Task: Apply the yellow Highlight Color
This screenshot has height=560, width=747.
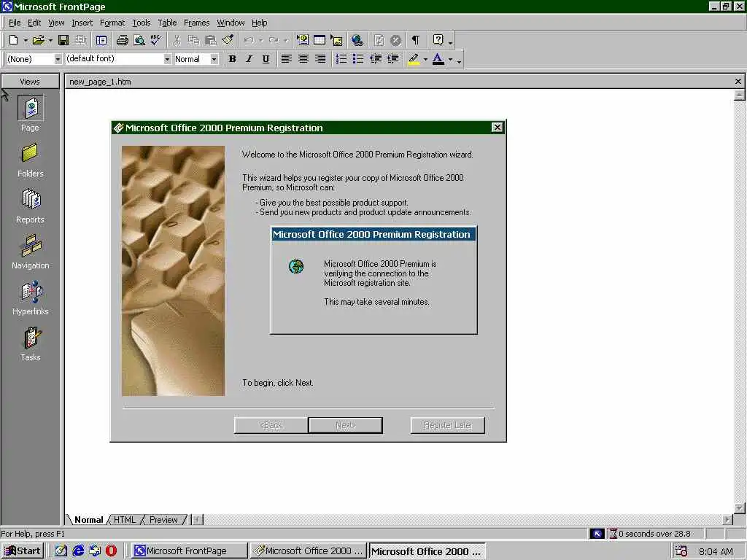Action: (x=414, y=59)
